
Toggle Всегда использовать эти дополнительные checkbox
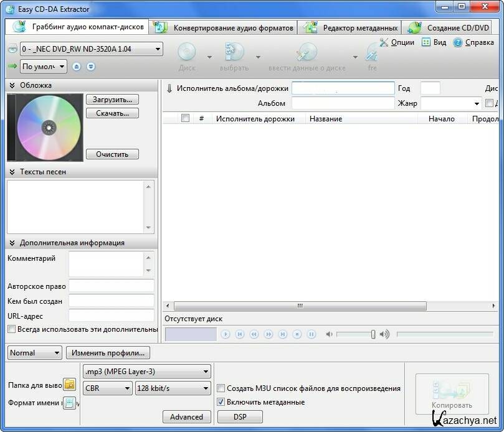[11, 329]
